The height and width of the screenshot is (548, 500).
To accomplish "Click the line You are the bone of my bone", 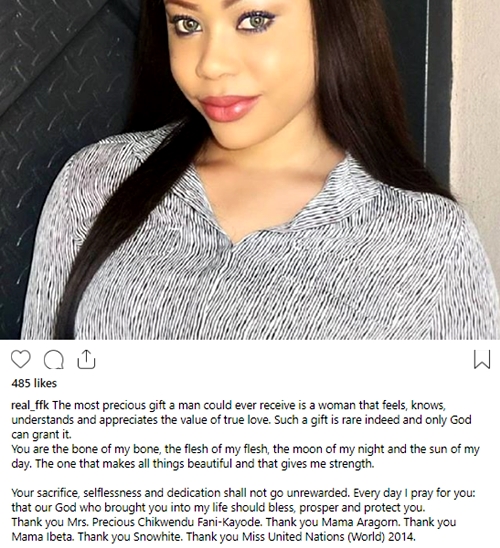I will (245, 449).
